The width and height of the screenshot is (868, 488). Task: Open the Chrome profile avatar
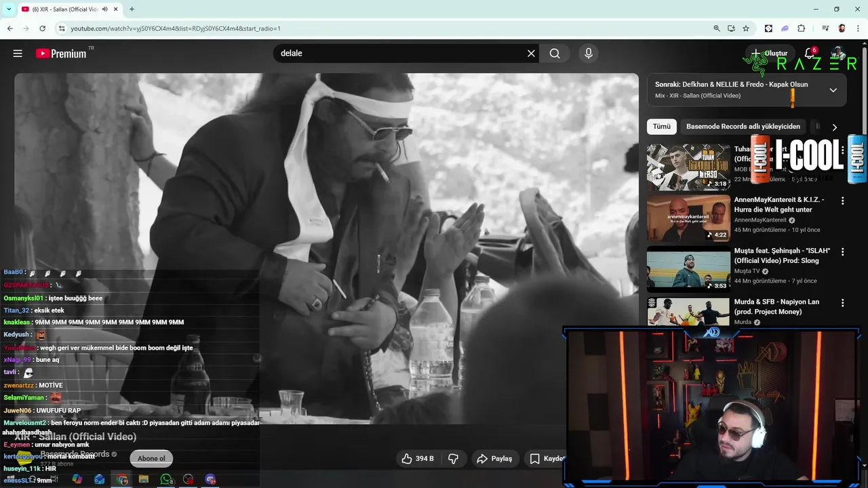842,28
